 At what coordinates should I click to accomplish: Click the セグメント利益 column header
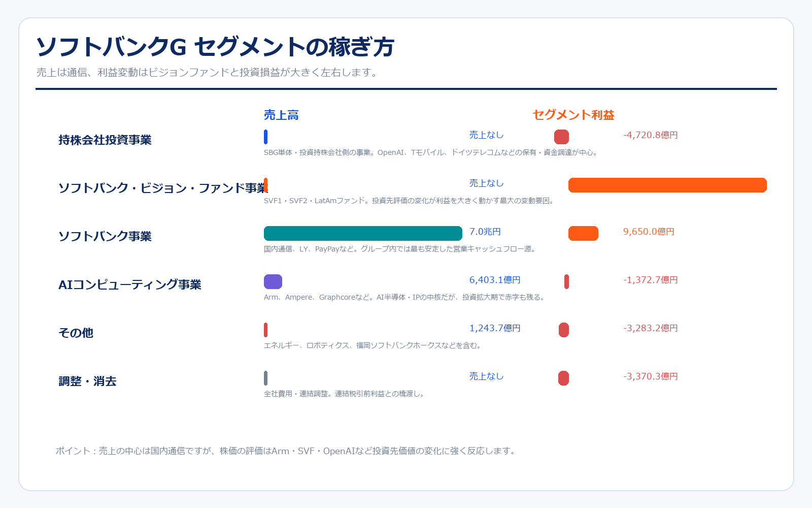[x=573, y=115]
